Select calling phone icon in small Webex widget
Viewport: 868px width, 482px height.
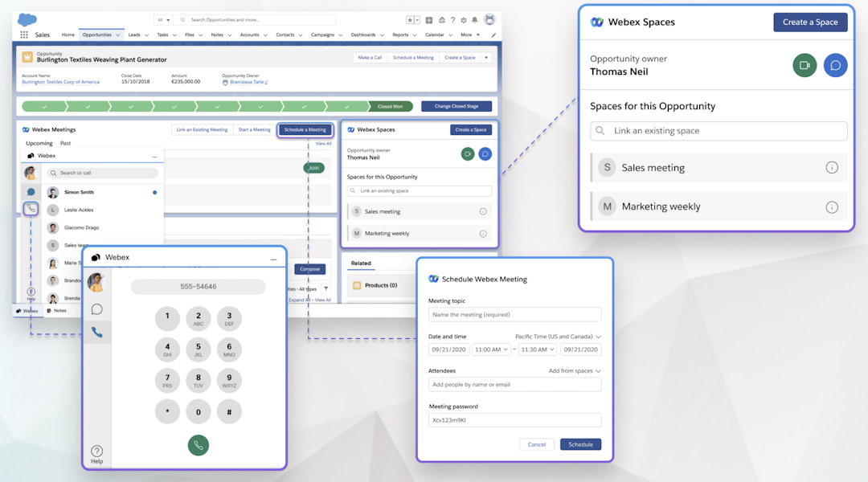pos(31,209)
